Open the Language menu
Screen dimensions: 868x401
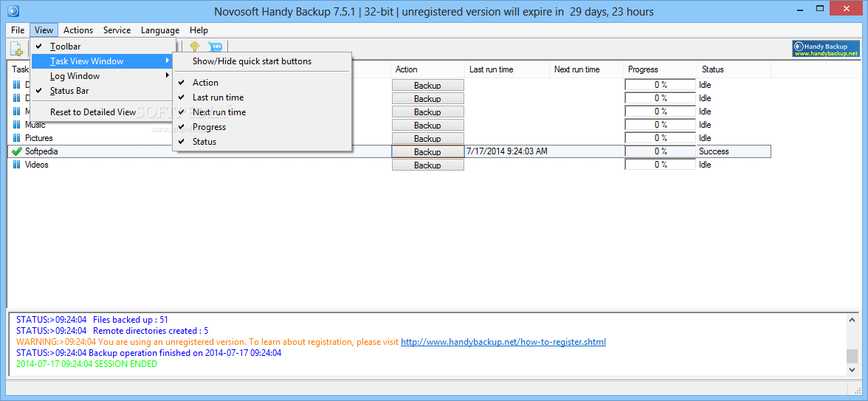tap(160, 30)
